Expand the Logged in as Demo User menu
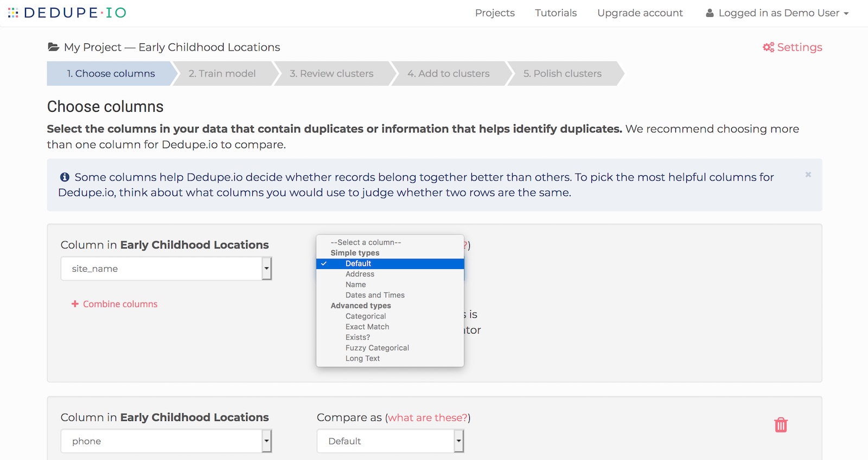868x460 pixels. point(778,13)
